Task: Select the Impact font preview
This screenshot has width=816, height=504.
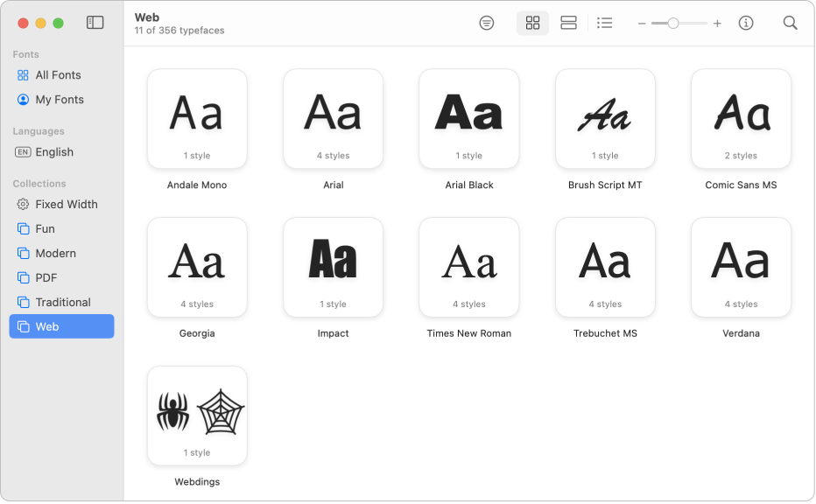Action: click(333, 268)
